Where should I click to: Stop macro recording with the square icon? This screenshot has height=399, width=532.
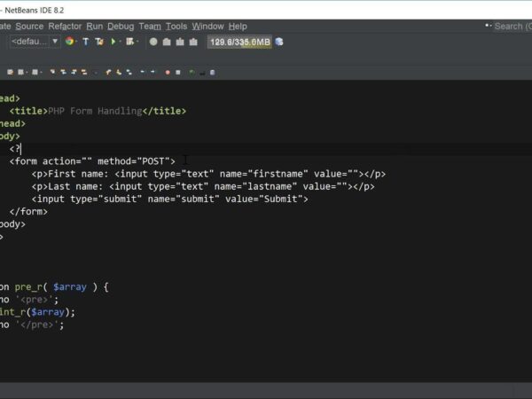click(x=178, y=73)
